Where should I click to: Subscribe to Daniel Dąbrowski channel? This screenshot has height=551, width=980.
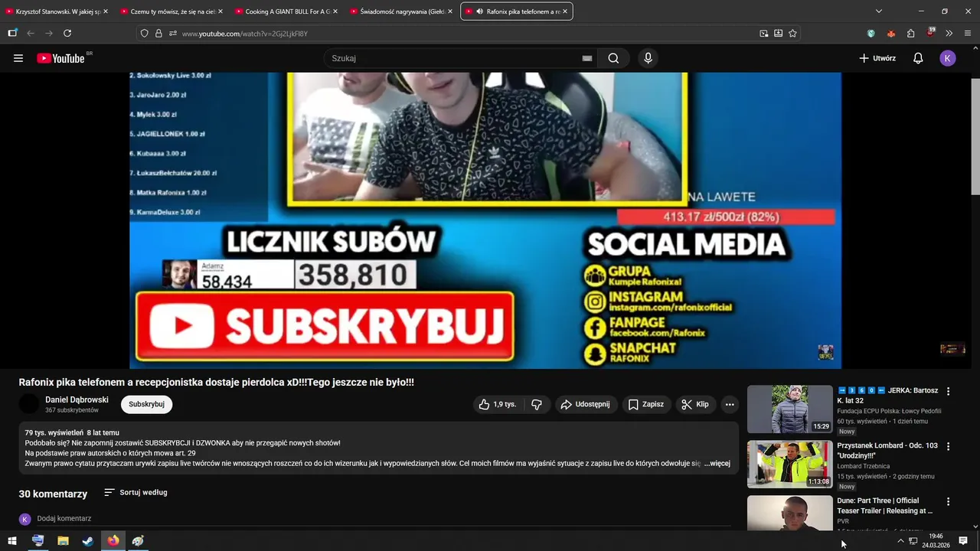click(146, 404)
